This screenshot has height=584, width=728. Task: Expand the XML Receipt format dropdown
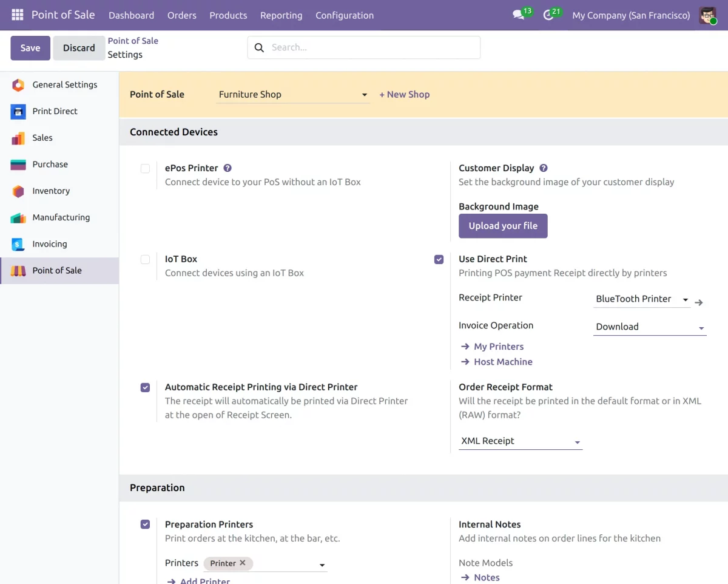pyautogui.click(x=520, y=441)
